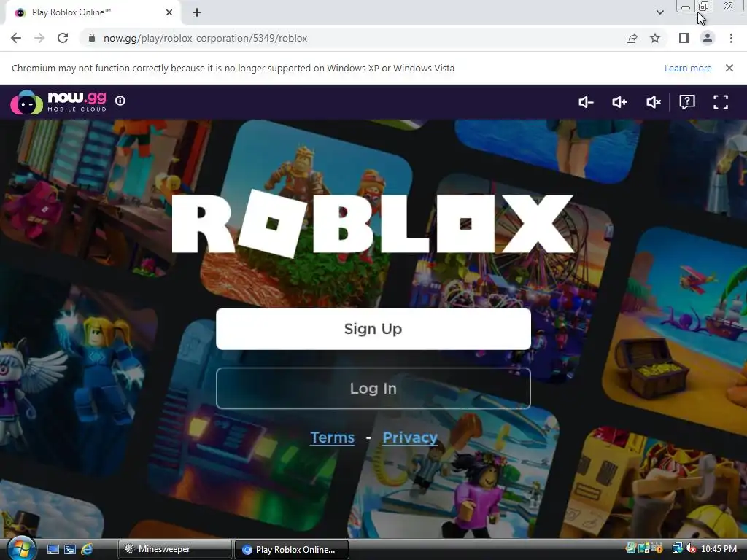Expand the tab search chevron
The width and height of the screenshot is (747, 560).
click(659, 12)
